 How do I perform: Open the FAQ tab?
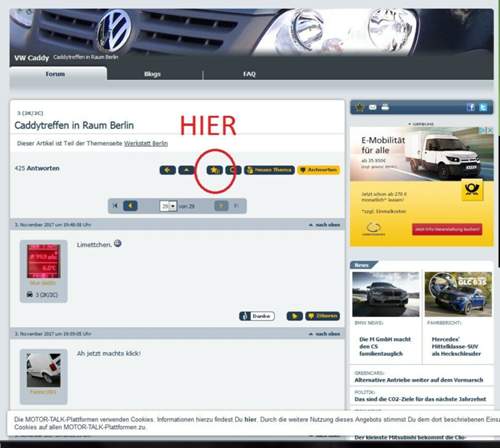coord(249,74)
